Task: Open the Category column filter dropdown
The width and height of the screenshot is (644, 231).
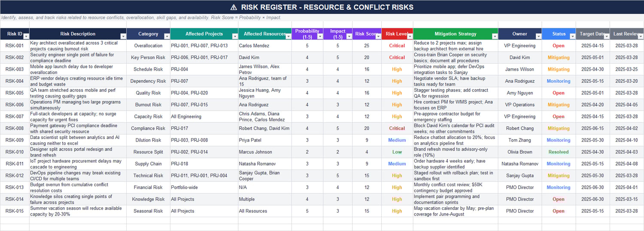Action: pyautogui.click(x=167, y=37)
